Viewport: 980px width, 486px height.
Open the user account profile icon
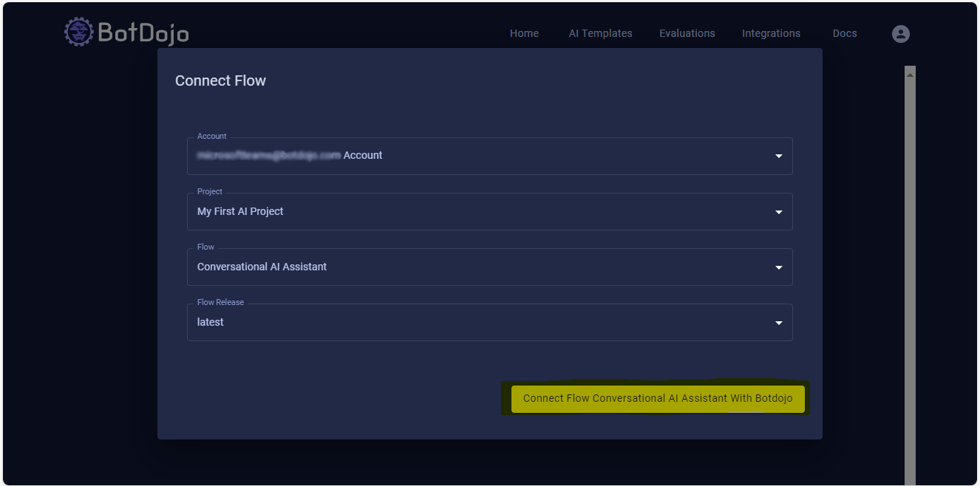pos(900,33)
